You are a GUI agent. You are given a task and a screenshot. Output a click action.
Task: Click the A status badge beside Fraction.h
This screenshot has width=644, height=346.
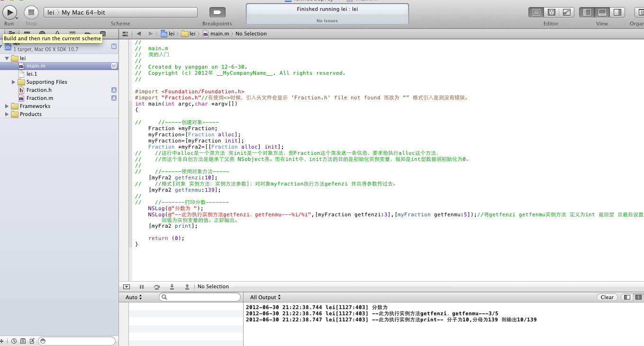pyautogui.click(x=114, y=90)
